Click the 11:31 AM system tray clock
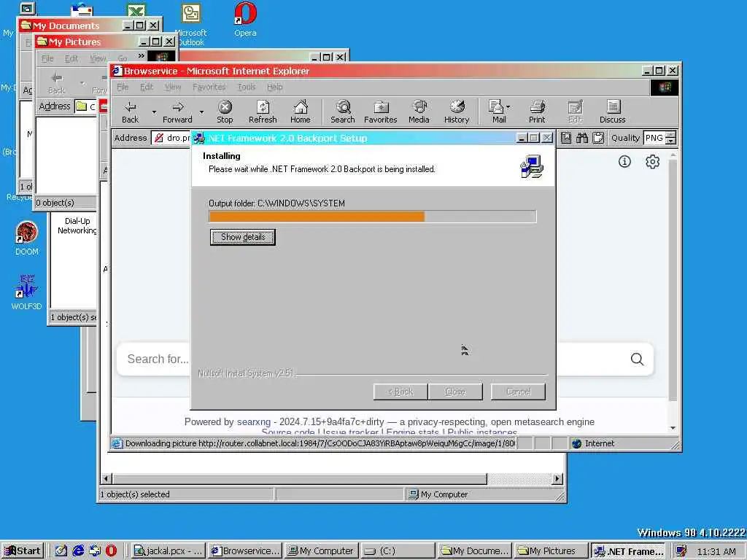 (x=716, y=551)
